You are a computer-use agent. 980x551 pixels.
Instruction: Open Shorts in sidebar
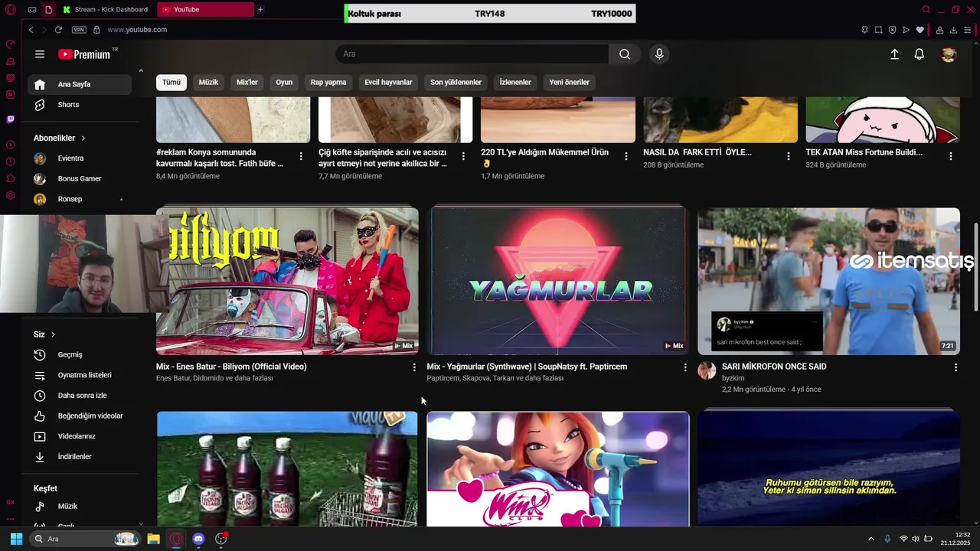point(80,105)
